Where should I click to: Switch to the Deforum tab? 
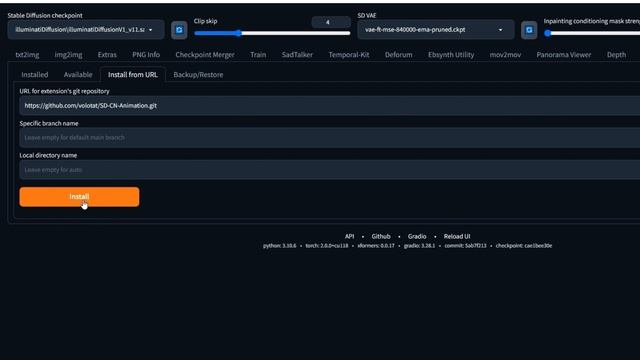[x=398, y=55]
